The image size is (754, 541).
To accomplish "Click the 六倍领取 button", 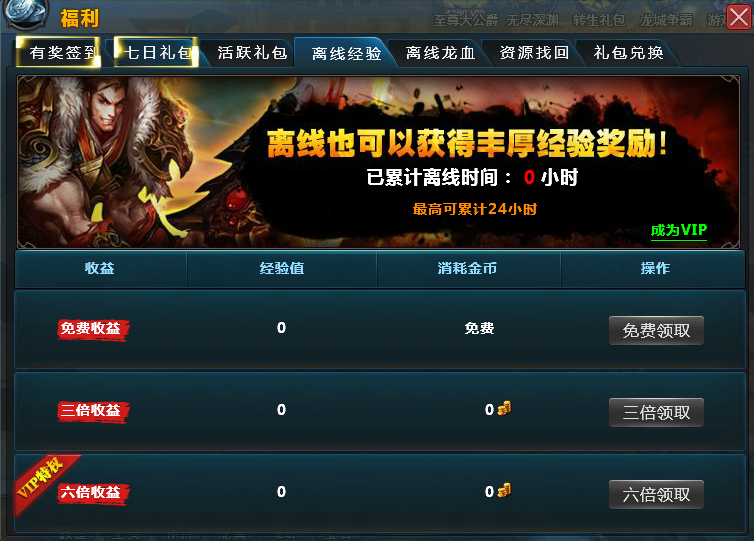I will (x=656, y=494).
